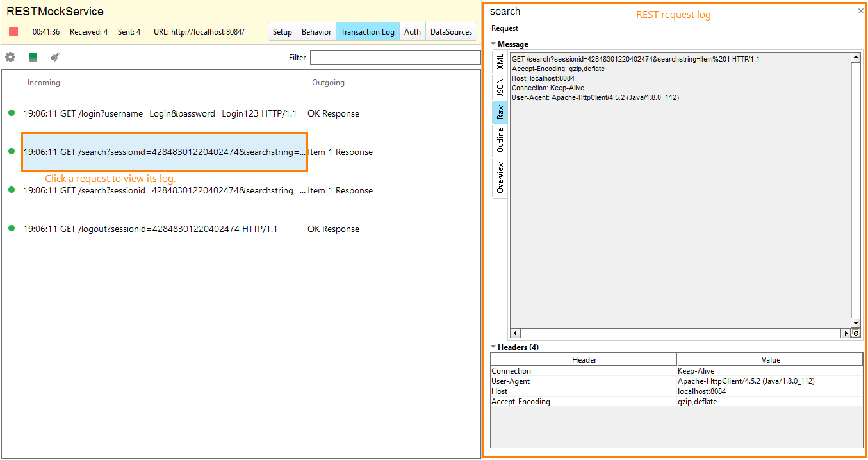Collapse the Message section
This screenshot has width=868, height=460.
pos(493,44)
